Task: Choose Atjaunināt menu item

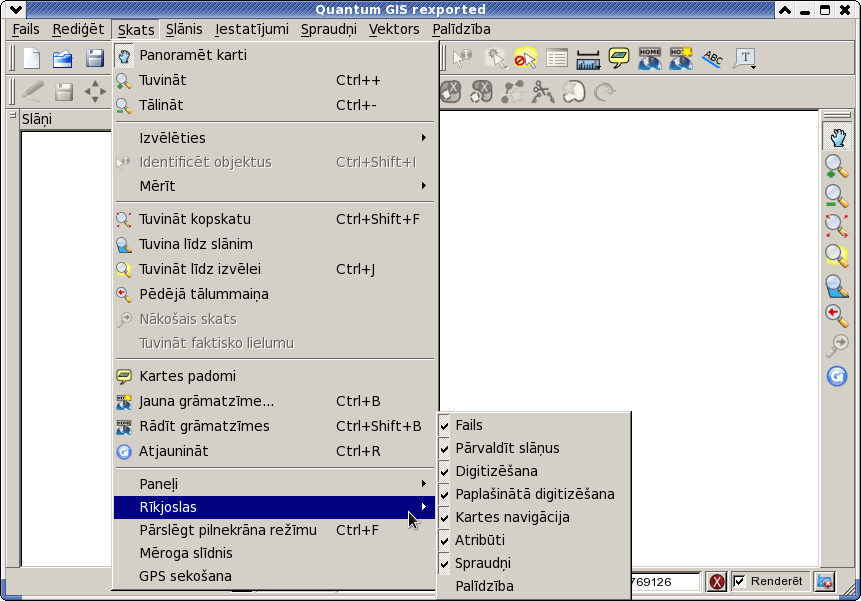Action: [275, 451]
